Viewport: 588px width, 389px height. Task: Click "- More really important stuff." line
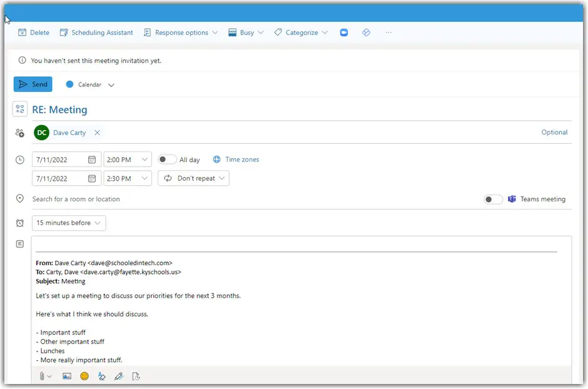79,360
